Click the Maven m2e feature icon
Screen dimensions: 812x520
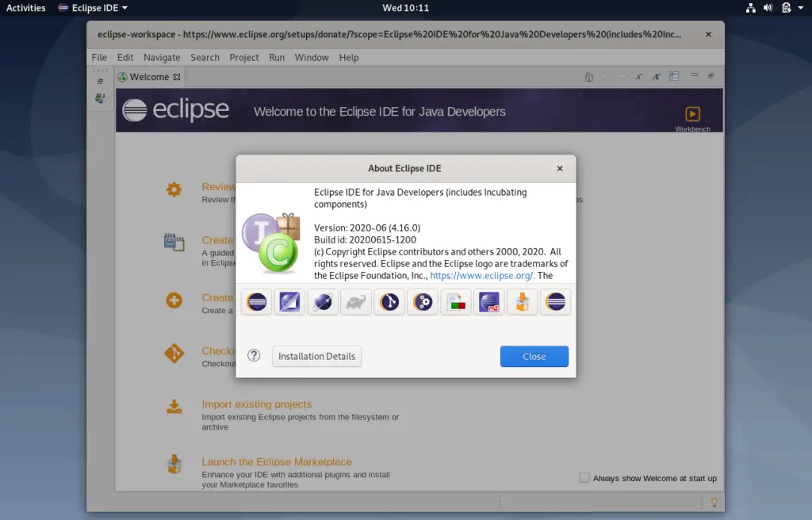click(x=488, y=301)
